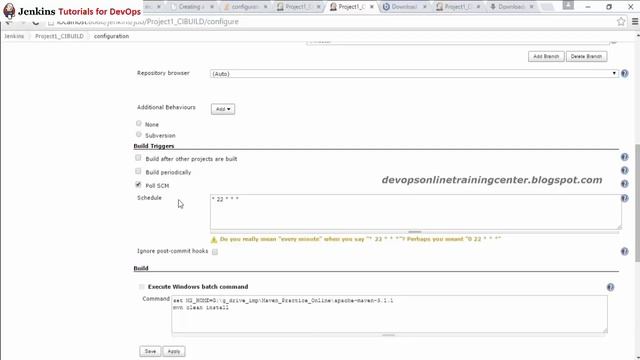Click the Delete Branch button
The height and width of the screenshot is (360, 640).
[586, 56]
